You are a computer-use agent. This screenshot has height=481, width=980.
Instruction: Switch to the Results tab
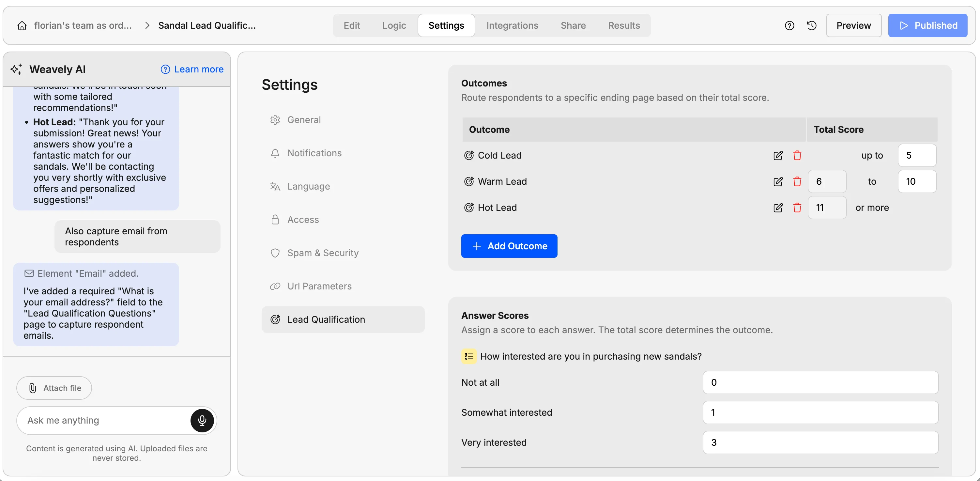point(623,25)
